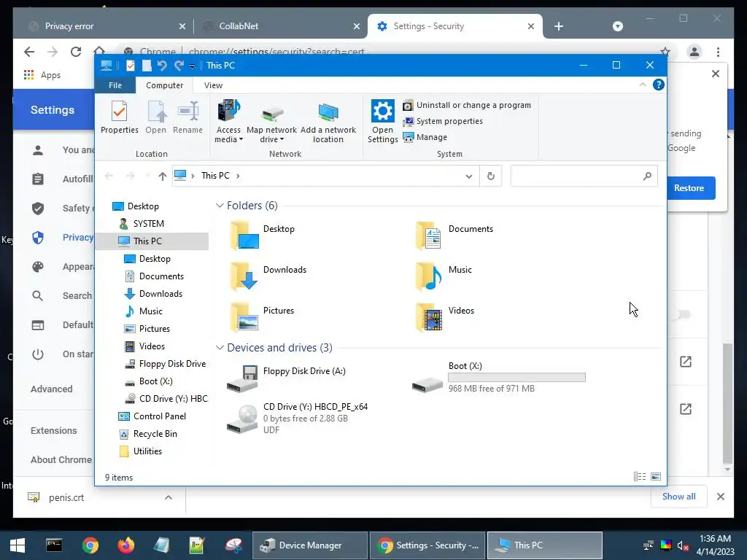Open Chrome three-dot menu
The image size is (747, 560).
coord(718,52)
